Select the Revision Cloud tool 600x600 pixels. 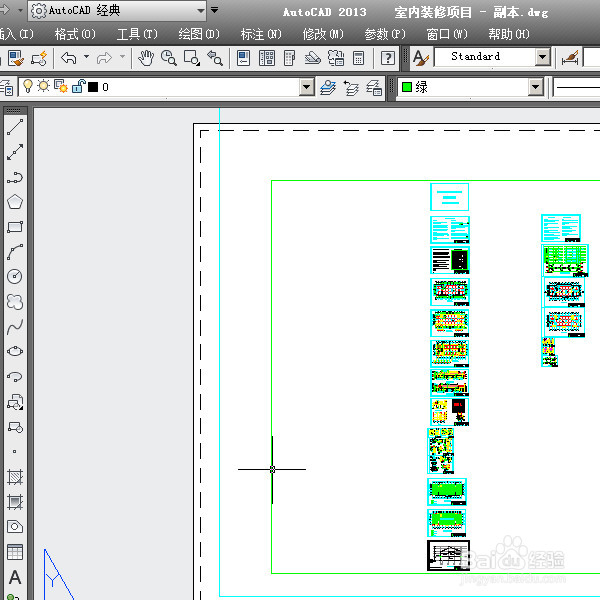(x=15, y=302)
